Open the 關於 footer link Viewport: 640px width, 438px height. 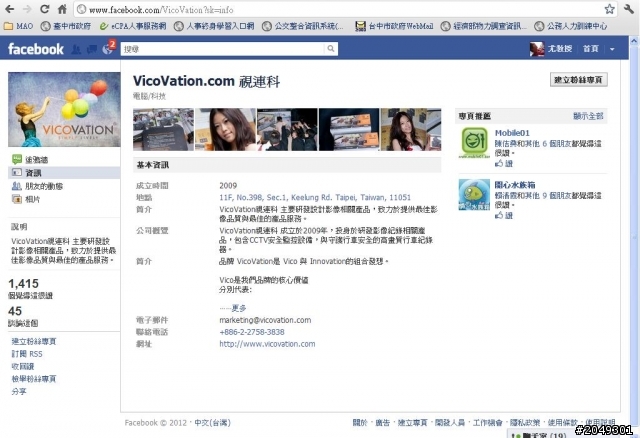[x=360, y=423]
